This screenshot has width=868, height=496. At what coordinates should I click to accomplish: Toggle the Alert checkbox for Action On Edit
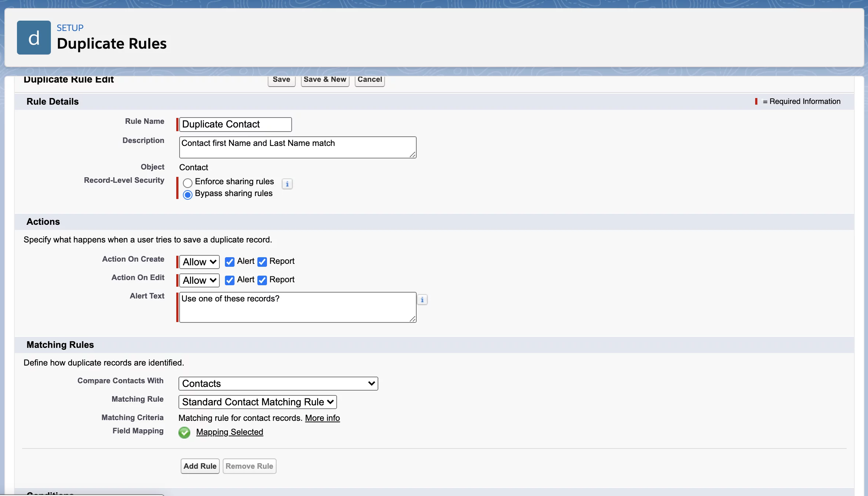(230, 280)
